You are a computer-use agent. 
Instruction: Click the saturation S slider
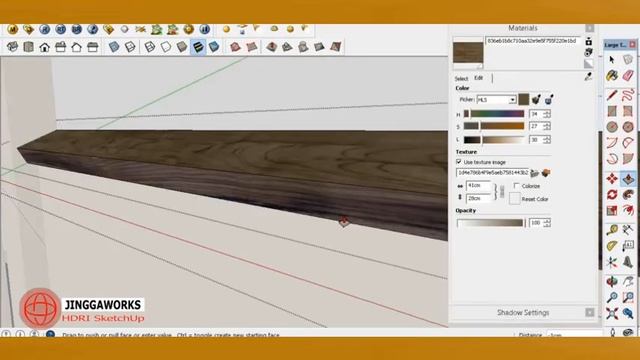point(494,126)
